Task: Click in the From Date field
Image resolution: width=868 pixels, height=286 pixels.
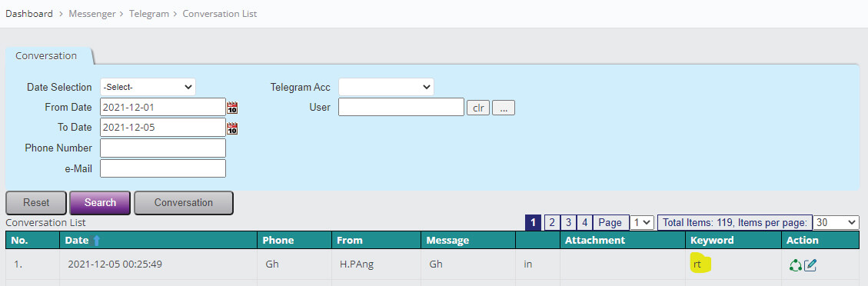Action: point(163,107)
